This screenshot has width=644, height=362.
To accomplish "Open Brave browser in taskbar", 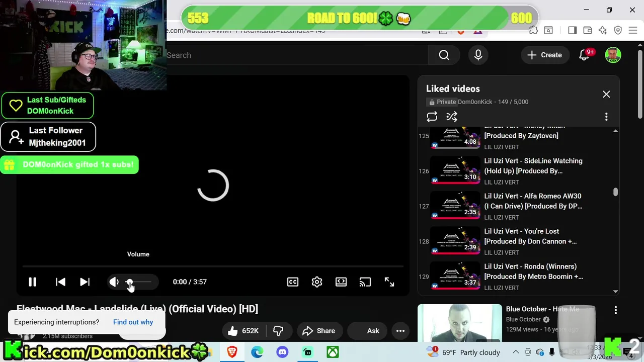I will coord(232,352).
